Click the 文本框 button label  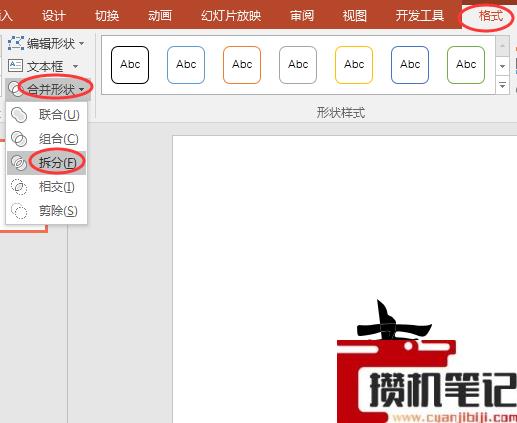click(x=45, y=66)
